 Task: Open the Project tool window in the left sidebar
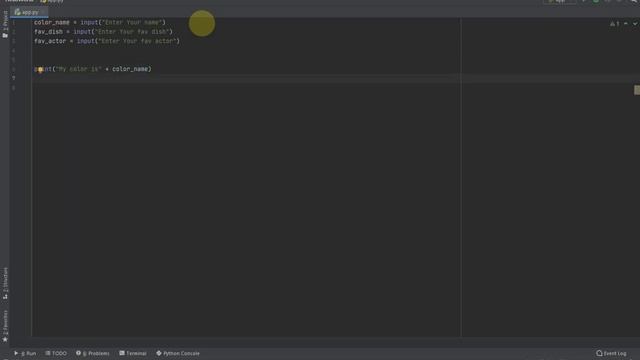(x=5, y=25)
